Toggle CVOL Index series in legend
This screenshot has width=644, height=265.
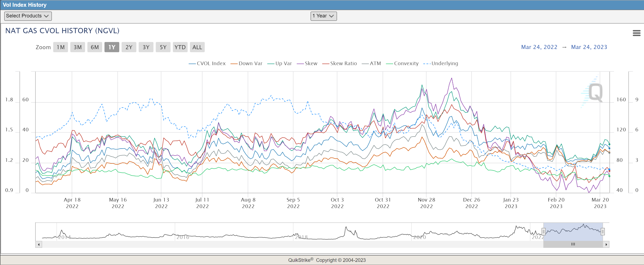211,63
